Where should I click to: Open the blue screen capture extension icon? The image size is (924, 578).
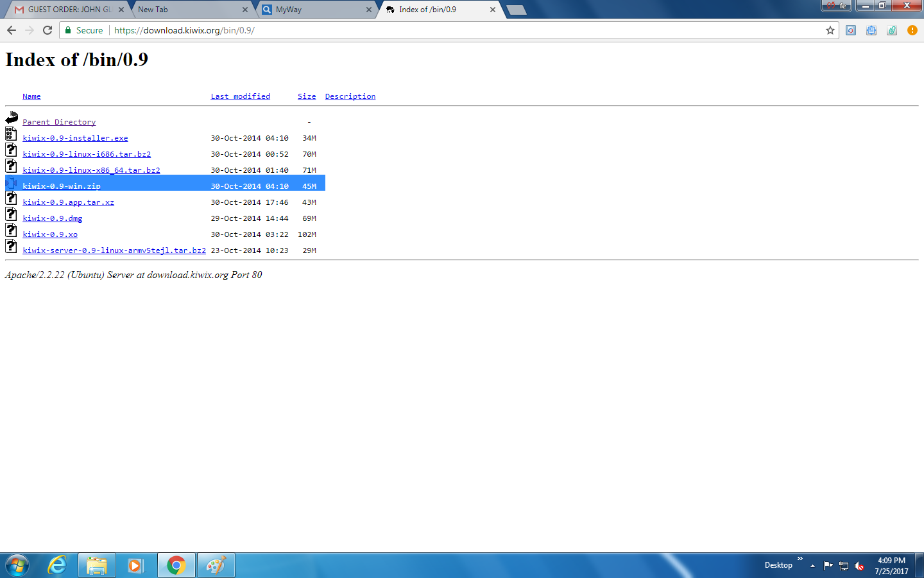[871, 30]
